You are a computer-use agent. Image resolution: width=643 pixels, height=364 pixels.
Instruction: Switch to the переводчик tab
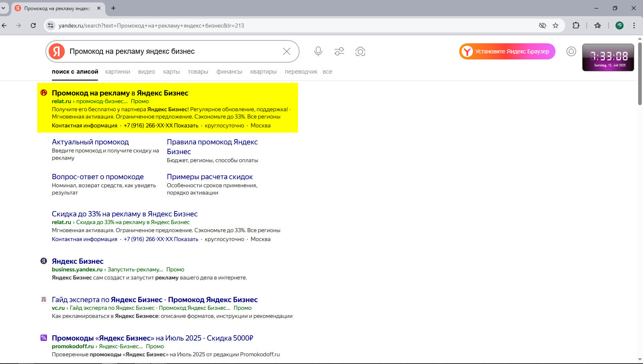coord(301,72)
